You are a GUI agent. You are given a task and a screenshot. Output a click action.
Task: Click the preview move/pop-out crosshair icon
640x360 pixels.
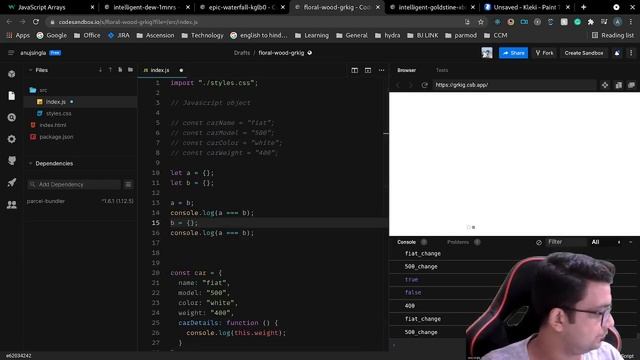tap(605, 85)
